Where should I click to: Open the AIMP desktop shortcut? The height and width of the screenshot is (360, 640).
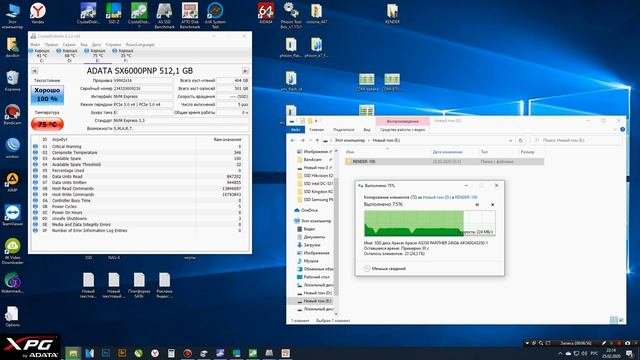coord(12,182)
